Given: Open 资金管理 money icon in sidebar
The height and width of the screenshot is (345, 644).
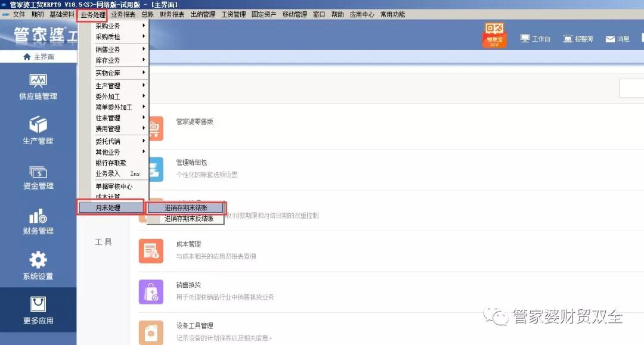Looking at the screenshot, I should coord(38,173).
